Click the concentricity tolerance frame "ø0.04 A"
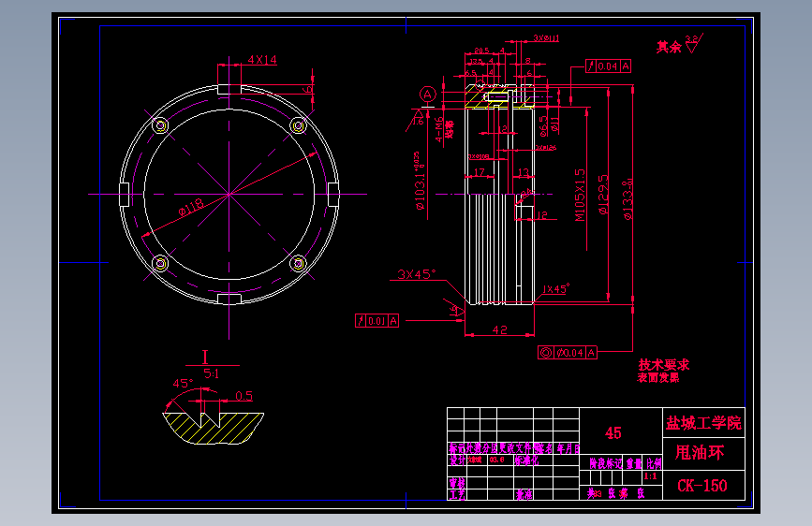The height and width of the screenshot is (526, 812). pyautogui.click(x=568, y=353)
